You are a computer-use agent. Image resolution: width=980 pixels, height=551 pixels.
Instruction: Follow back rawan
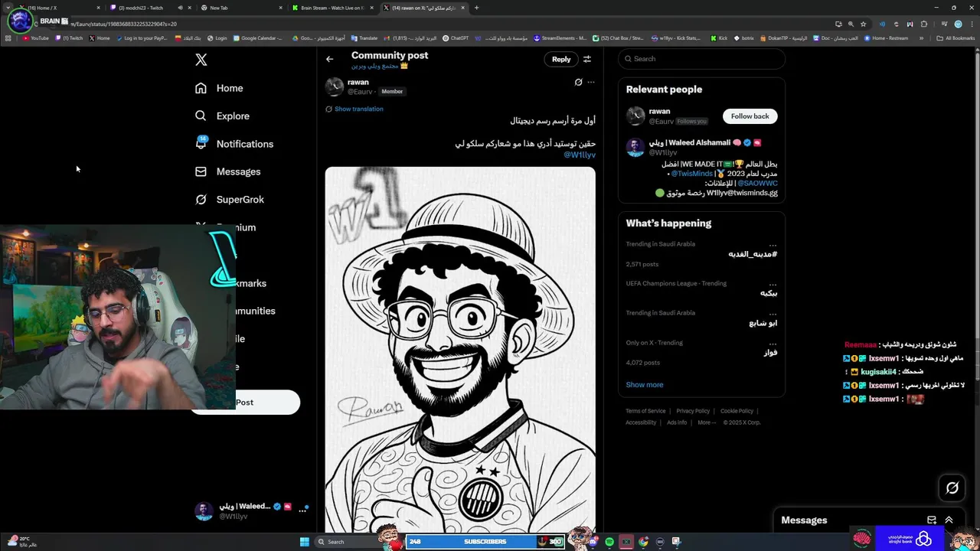click(x=750, y=116)
